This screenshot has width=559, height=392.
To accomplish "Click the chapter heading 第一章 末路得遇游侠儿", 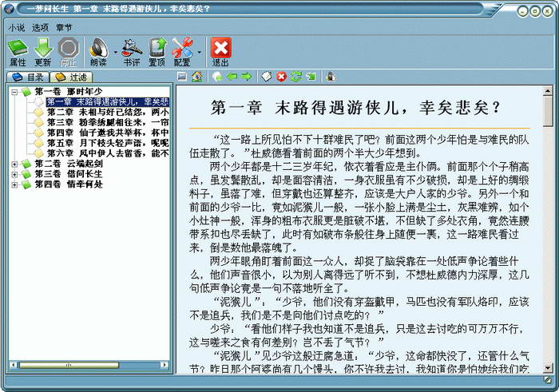I will click(x=355, y=108).
